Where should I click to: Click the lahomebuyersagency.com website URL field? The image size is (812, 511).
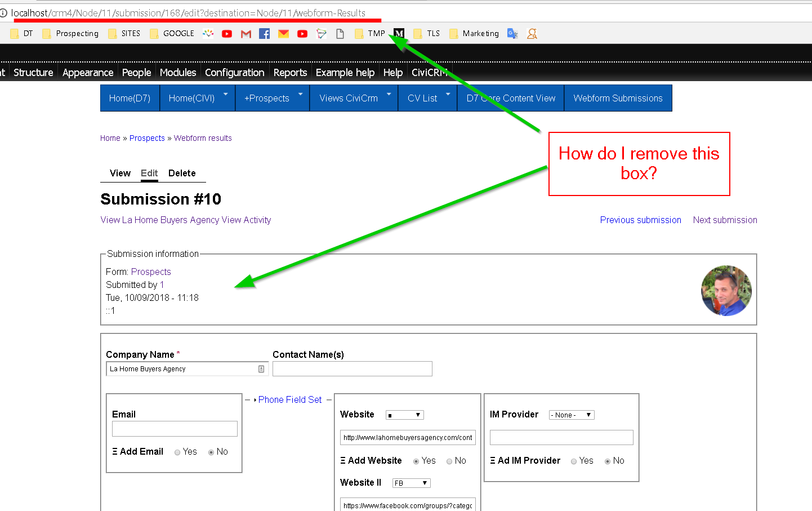[408, 438]
